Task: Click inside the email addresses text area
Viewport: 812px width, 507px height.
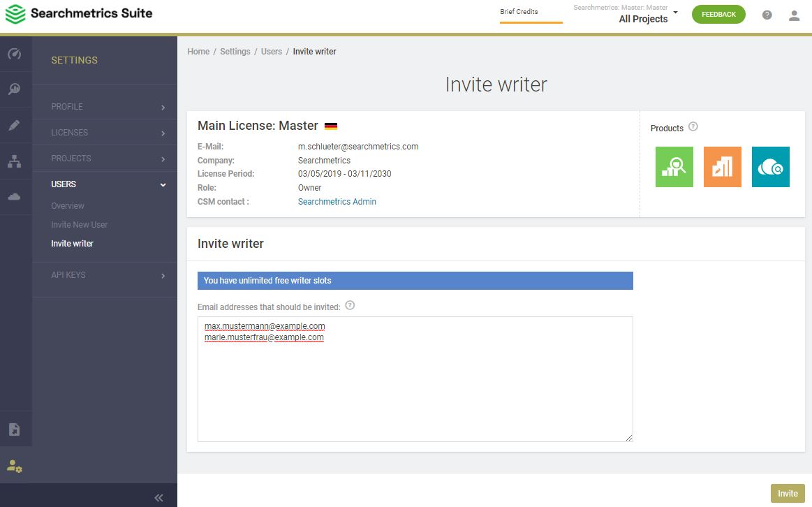Action: (x=415, y=379)
